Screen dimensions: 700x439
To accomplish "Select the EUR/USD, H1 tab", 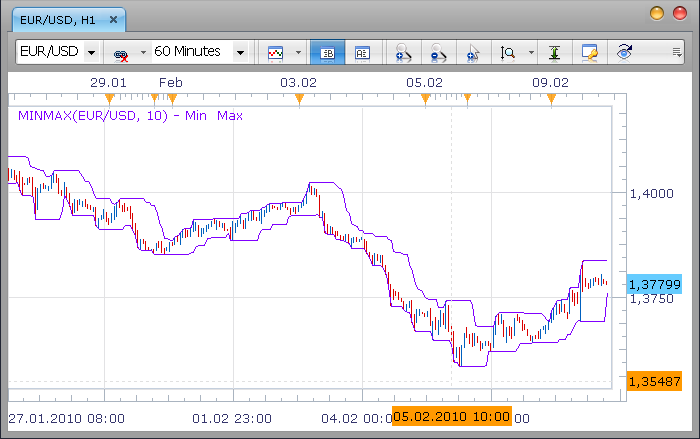I will tap(58, 20).
